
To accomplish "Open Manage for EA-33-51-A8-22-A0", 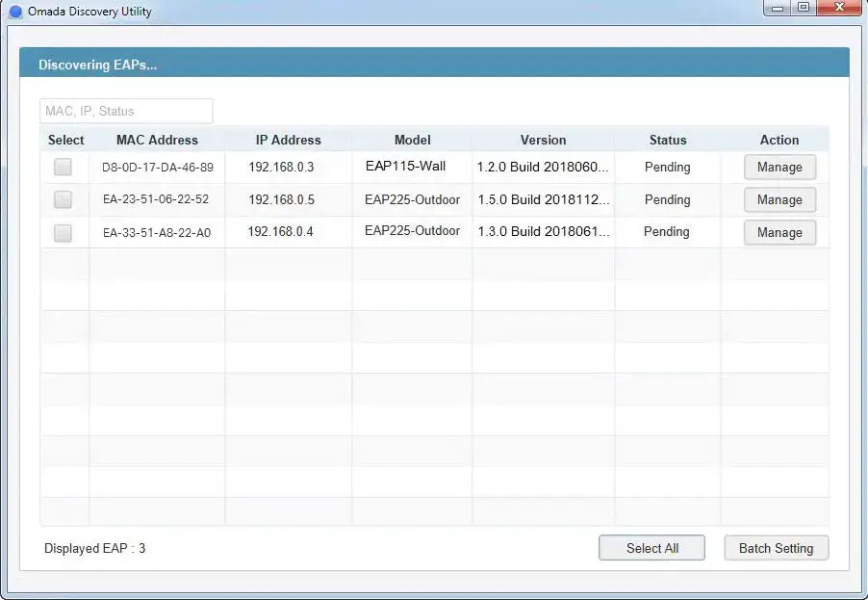I will point(779,233).
